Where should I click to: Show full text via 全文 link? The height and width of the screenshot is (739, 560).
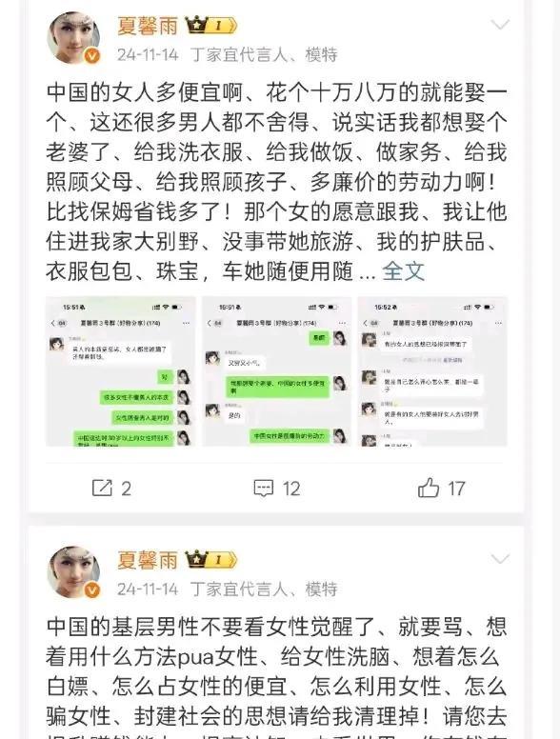403,271
